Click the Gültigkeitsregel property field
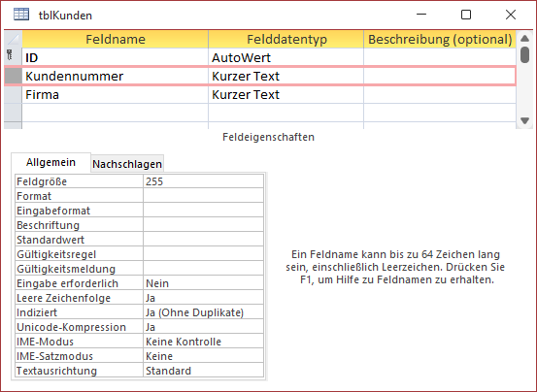 pyautogui.click(x=203, y=254)
